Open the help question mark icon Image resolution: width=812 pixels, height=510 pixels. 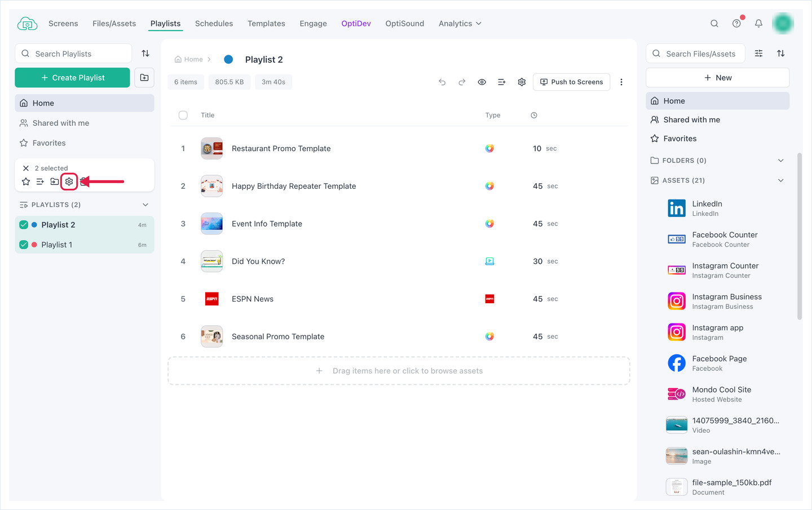pos(736,24)
